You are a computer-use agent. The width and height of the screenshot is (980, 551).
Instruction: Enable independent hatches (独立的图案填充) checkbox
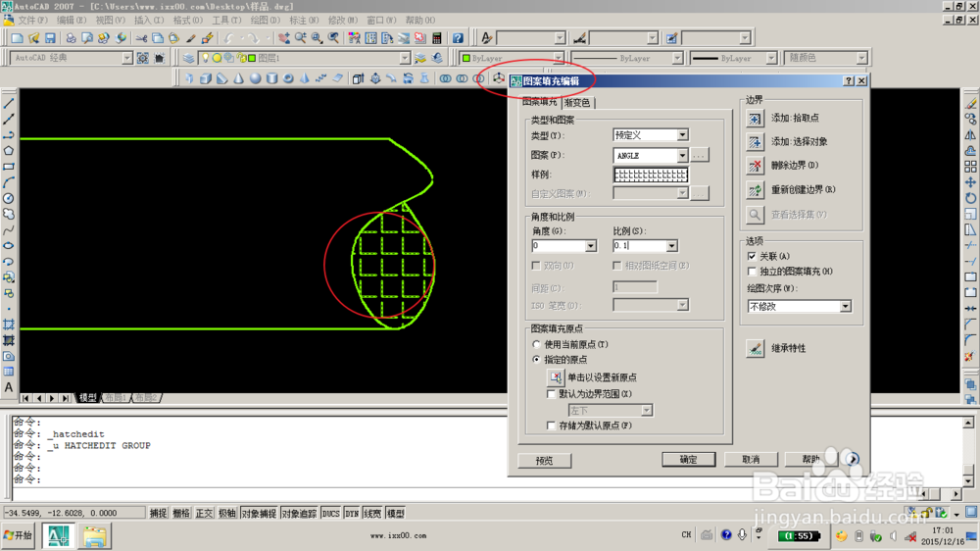[752, 272]
